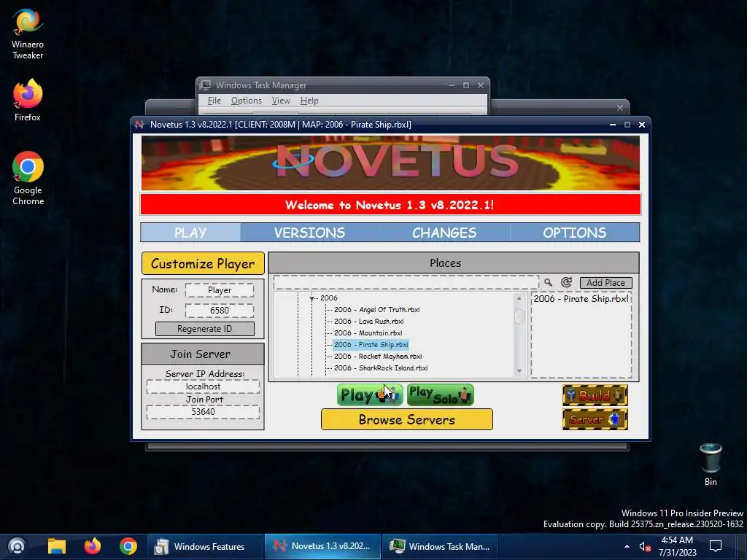Launch Firefox from the taskbar
The image size is (747, 560).
pos(93,546)
